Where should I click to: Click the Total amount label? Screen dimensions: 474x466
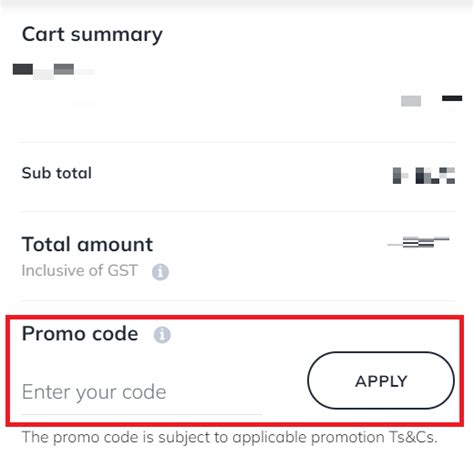click(87, 244)
